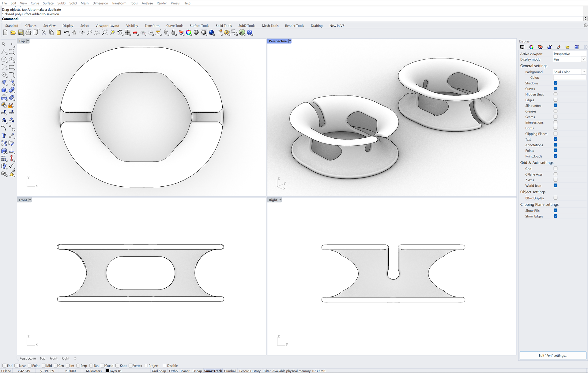Click Edit "Pen" settings button
Viewport: 588px width, 373px height.
point(552,355)
